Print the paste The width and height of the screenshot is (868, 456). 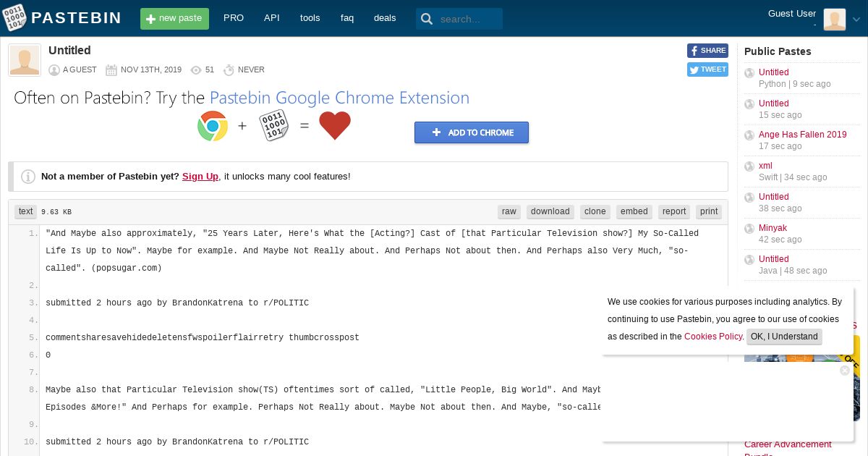click(x=709, y=211)
